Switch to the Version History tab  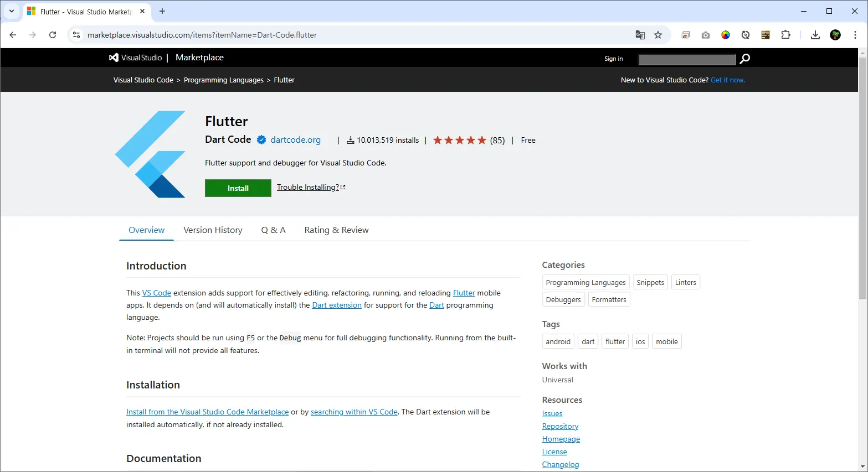point(213,230)
